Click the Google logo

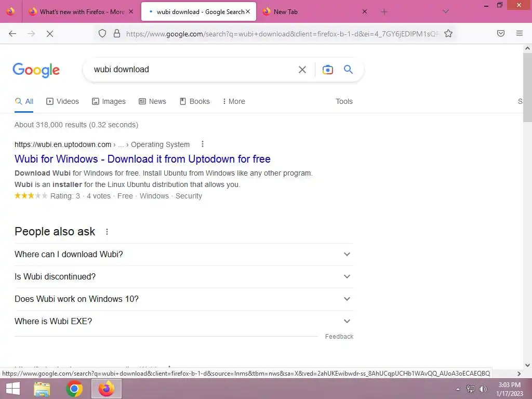tap(36, 70)
